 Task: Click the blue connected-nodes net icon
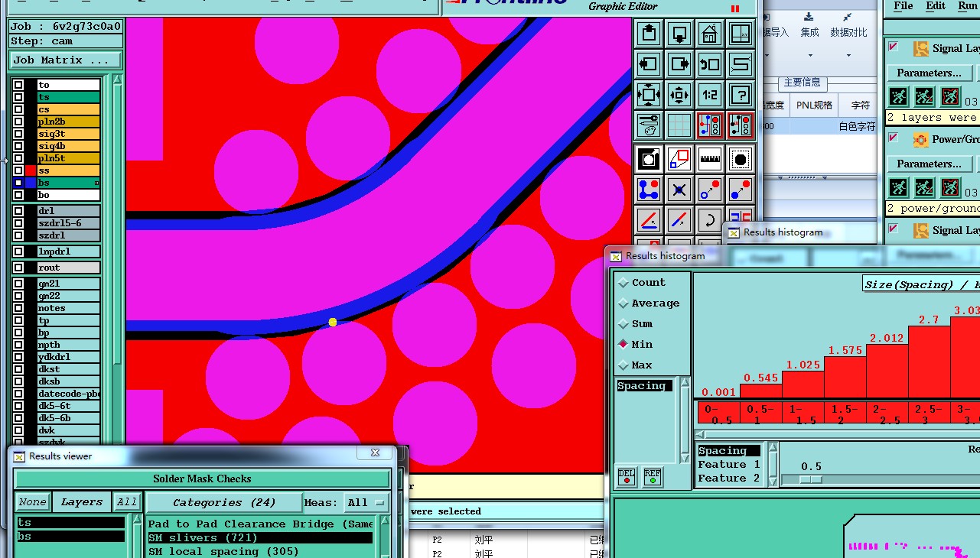pos(649,190)
